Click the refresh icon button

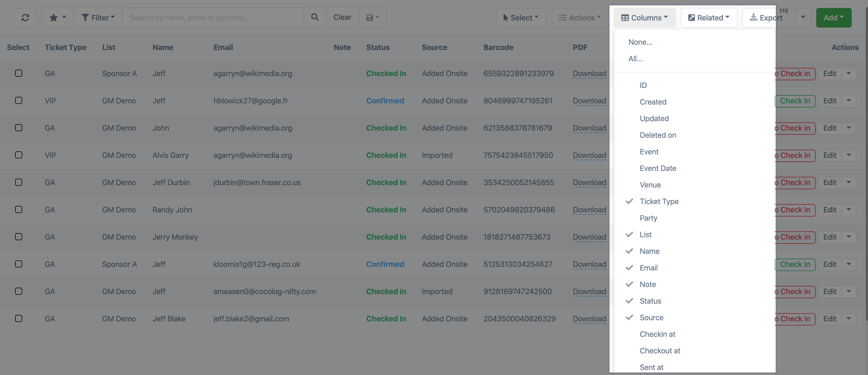[x=25, y=17]
